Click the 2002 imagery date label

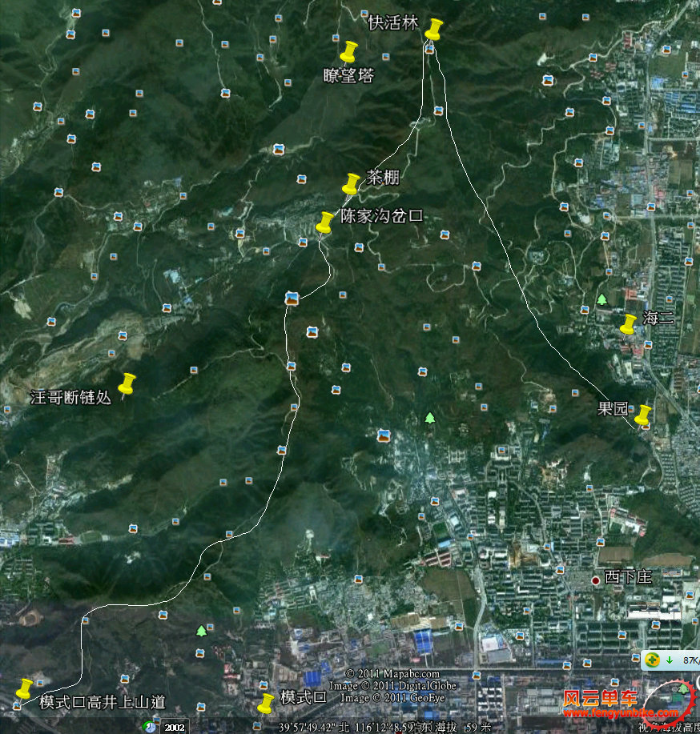(x=174, y=728)
